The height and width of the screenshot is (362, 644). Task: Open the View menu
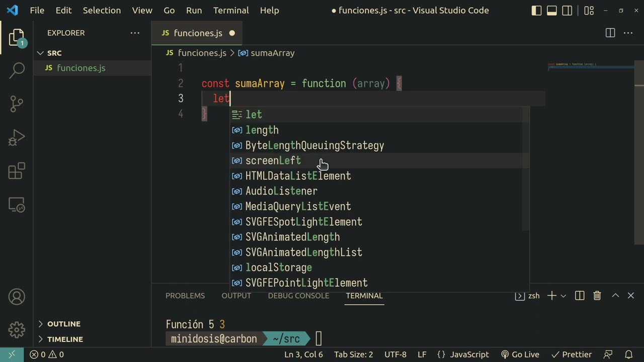point(142,11)
